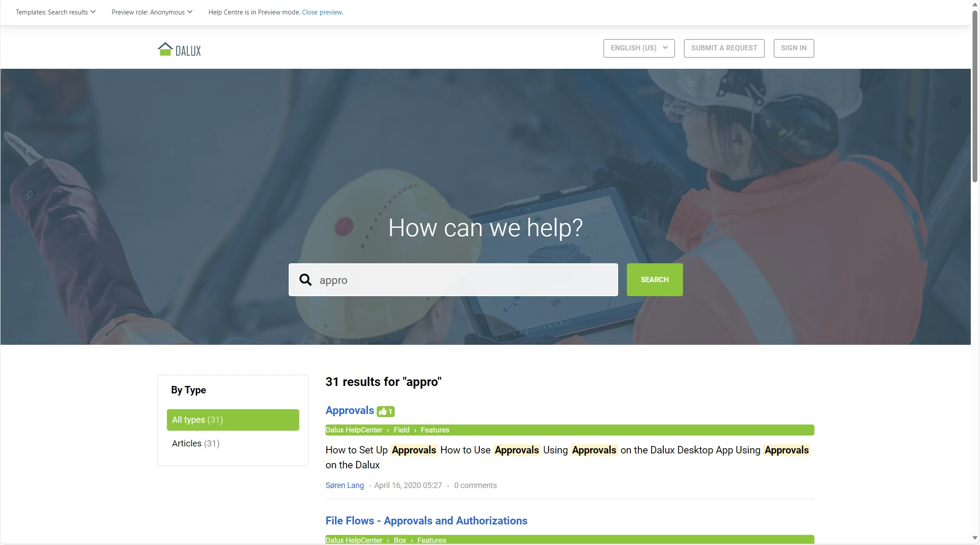This screenshot has width=980, height=545.
Task: Click the vertical page scrollbar thumb
Action: pyautogui.click(x=975, y=96)
